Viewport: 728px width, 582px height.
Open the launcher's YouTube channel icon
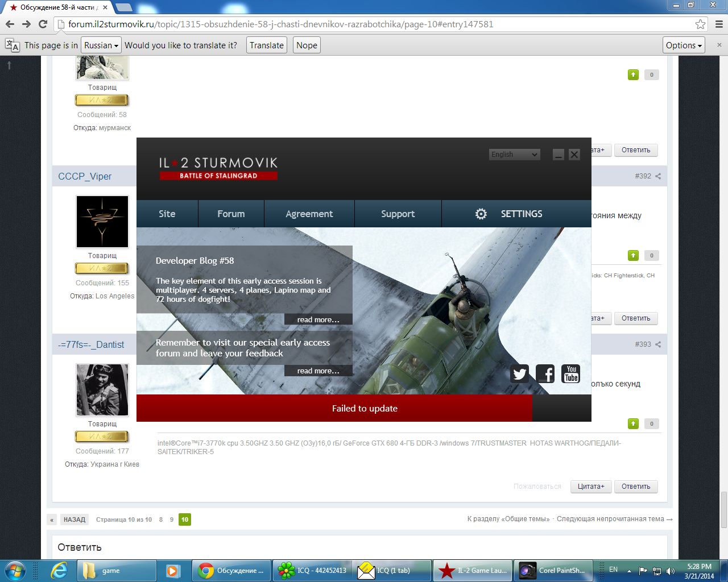[x=571, y=373]
